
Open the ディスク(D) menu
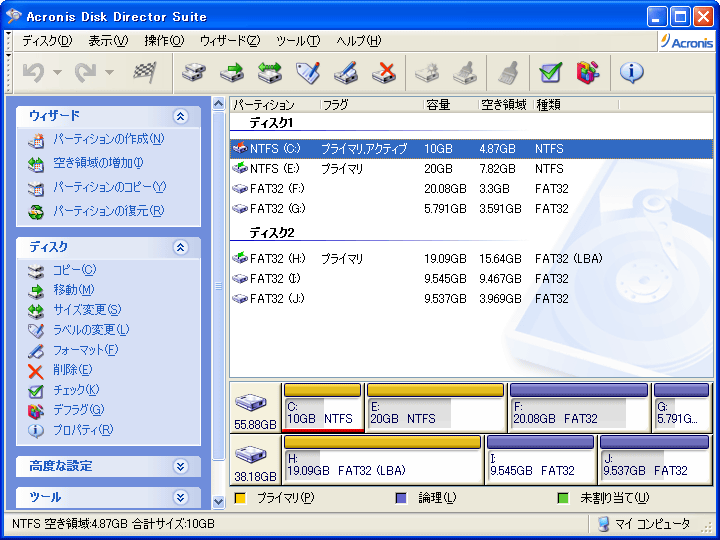click(x=47, y=41)
